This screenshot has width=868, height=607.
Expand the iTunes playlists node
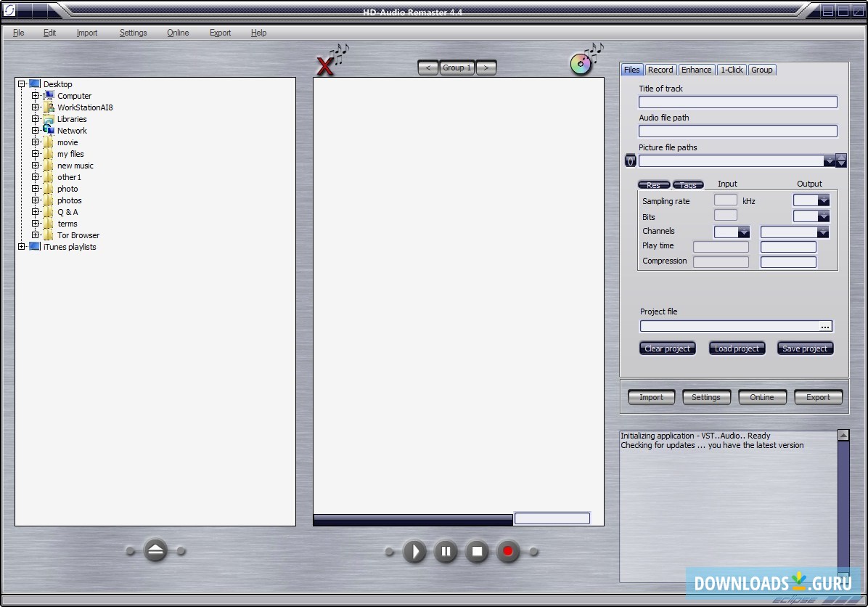(22, 247)
